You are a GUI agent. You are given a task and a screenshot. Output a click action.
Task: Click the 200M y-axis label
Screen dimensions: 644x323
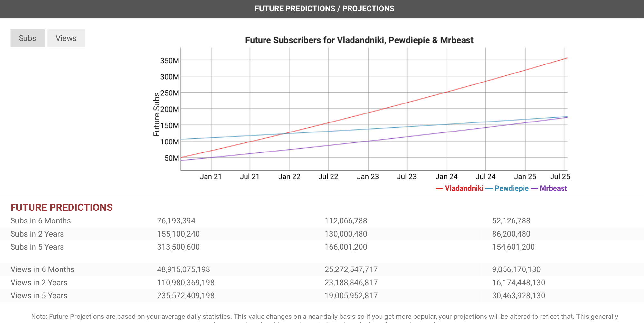click(x=170, y=109)
